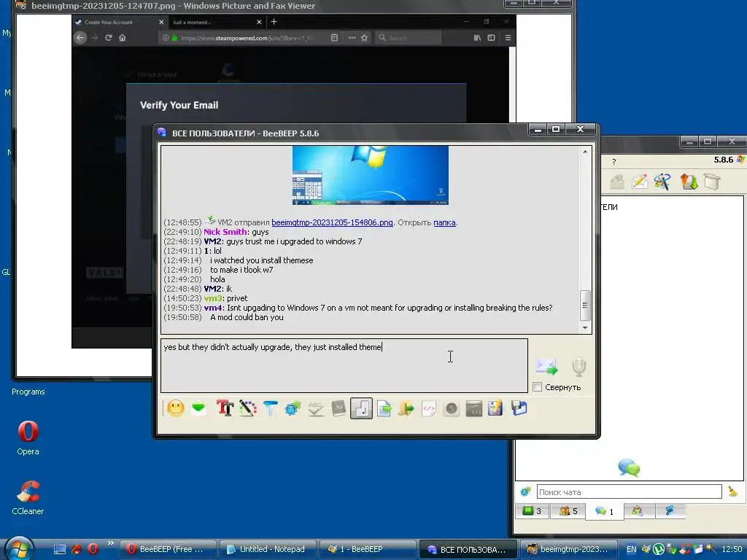Toggle the Enter key send-mode button
Viewport: 747px width, 560px height.
[x=361, y=408]
